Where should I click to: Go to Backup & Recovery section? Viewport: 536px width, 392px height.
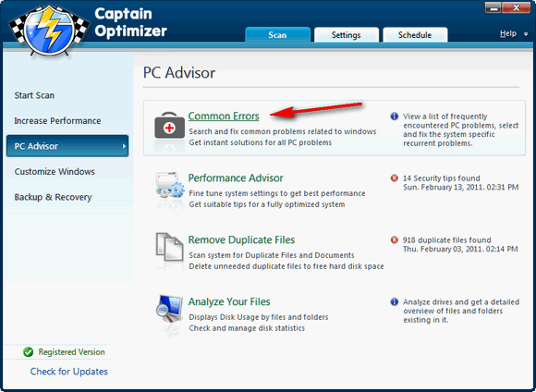click(53, 197)
